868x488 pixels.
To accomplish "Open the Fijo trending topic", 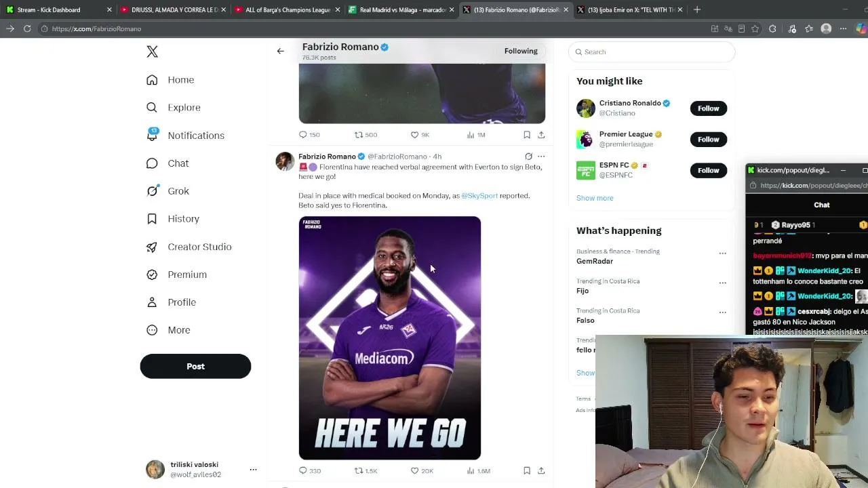I will tap(583, 291).
